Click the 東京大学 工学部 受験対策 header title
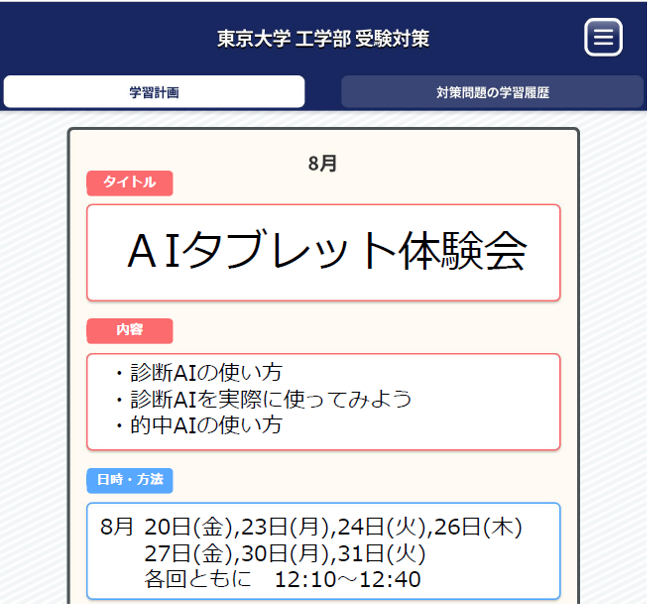Screen dimensions: 647x604 tap(323, 39)
